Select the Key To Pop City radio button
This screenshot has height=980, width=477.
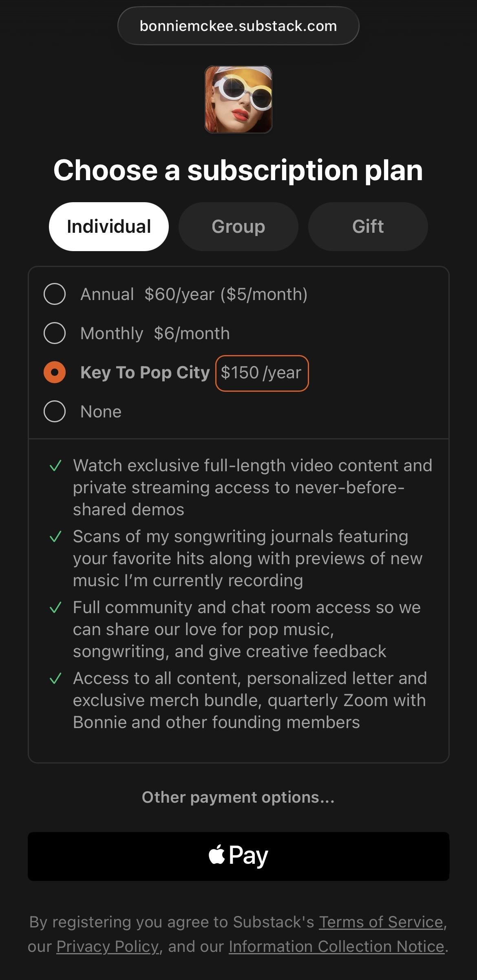click(x=55, y=372)
